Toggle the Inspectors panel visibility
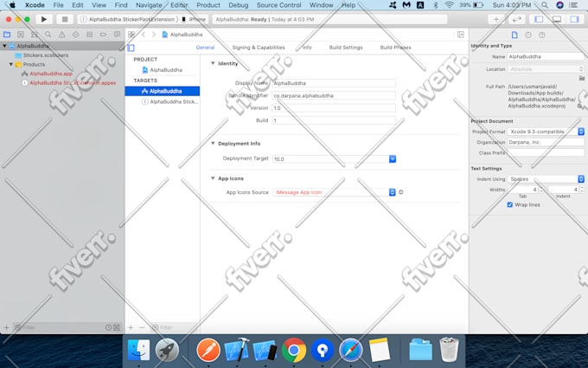Image resolution: width=588 pixels, height=368 pixels. (574, 19)
